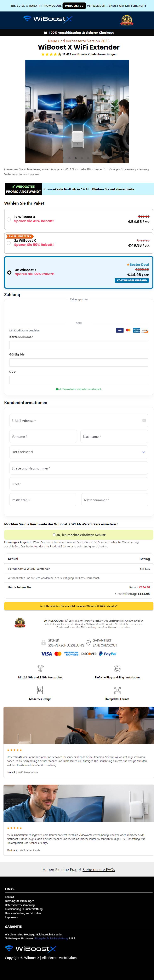Click the Visa card icon in payment
The width and height of the screenshot is (154, 980).
pos(120,330)
